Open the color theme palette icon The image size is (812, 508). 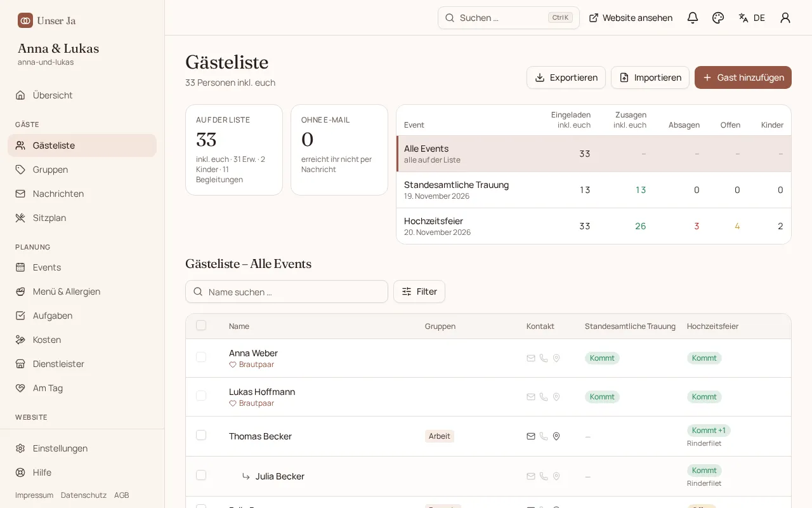point(718,18)
